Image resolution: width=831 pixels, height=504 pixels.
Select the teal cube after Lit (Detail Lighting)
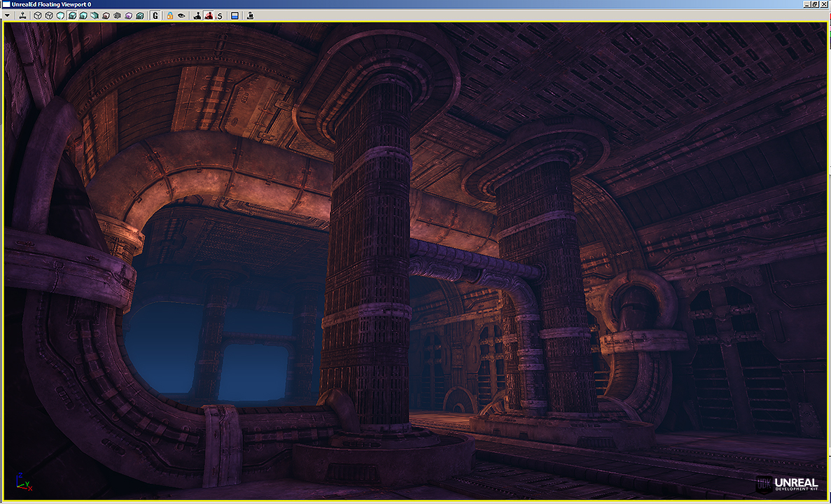click(x=83, y=16)
